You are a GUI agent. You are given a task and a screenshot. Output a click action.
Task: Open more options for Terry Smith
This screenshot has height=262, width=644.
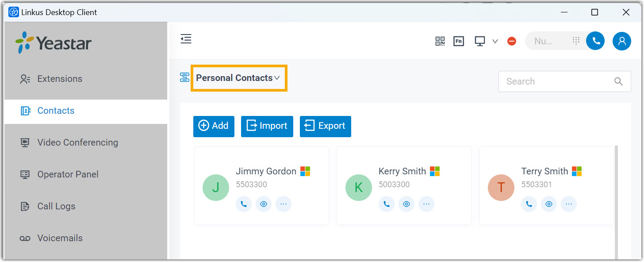coord(569,204)
